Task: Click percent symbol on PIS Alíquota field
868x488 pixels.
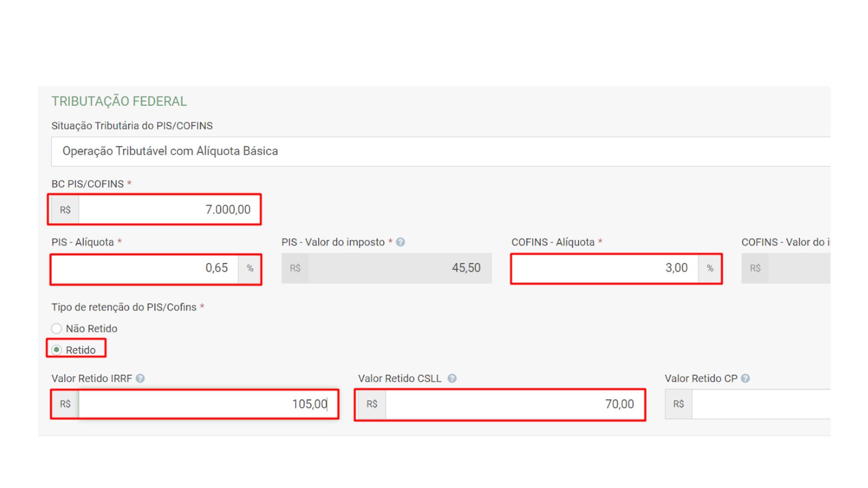Action: point(250,268)
